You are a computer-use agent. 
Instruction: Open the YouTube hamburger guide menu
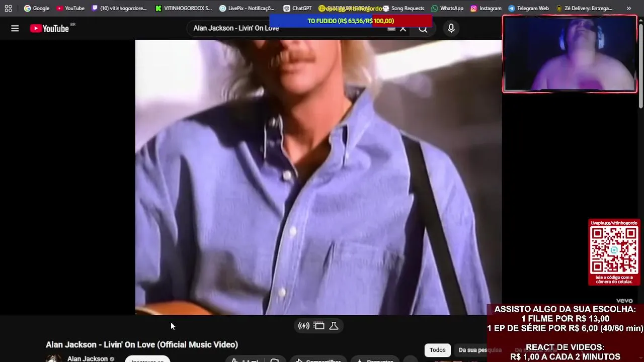pos(15,29)
